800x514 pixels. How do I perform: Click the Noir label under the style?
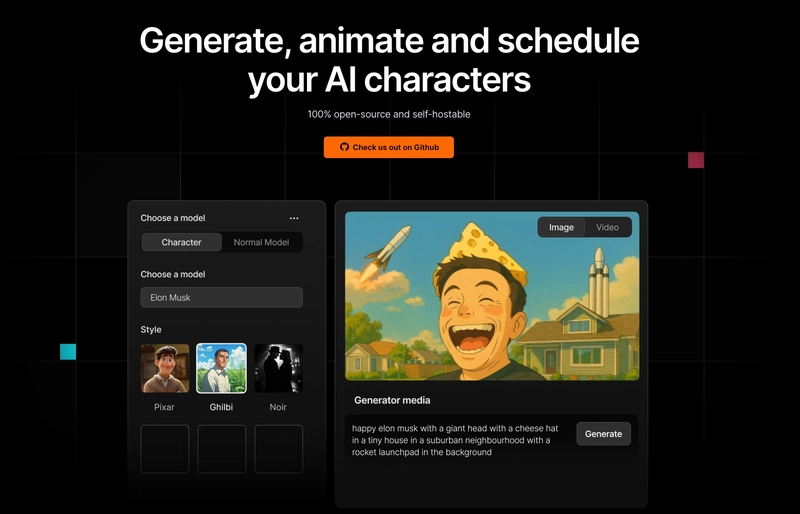click(278, 408)
